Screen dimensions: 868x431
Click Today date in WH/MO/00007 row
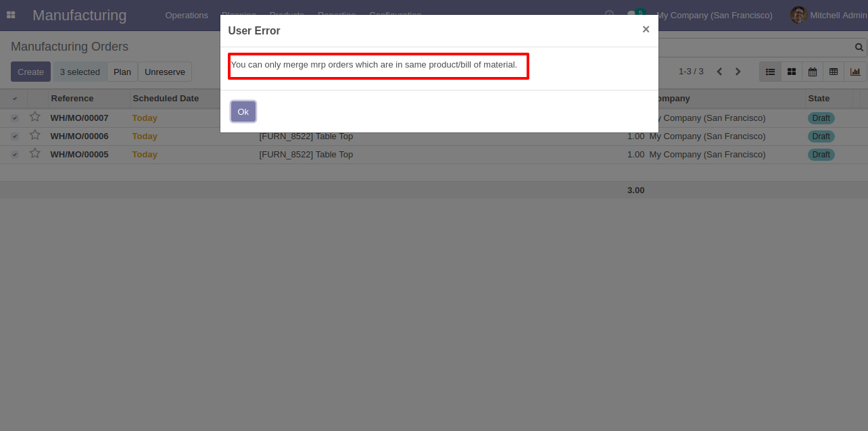(145, 118)
